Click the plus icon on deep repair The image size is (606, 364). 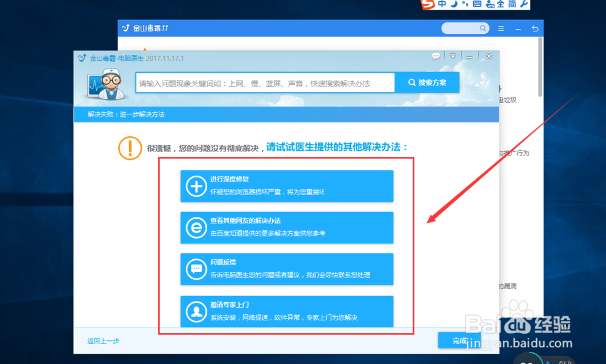coord(196,187)
